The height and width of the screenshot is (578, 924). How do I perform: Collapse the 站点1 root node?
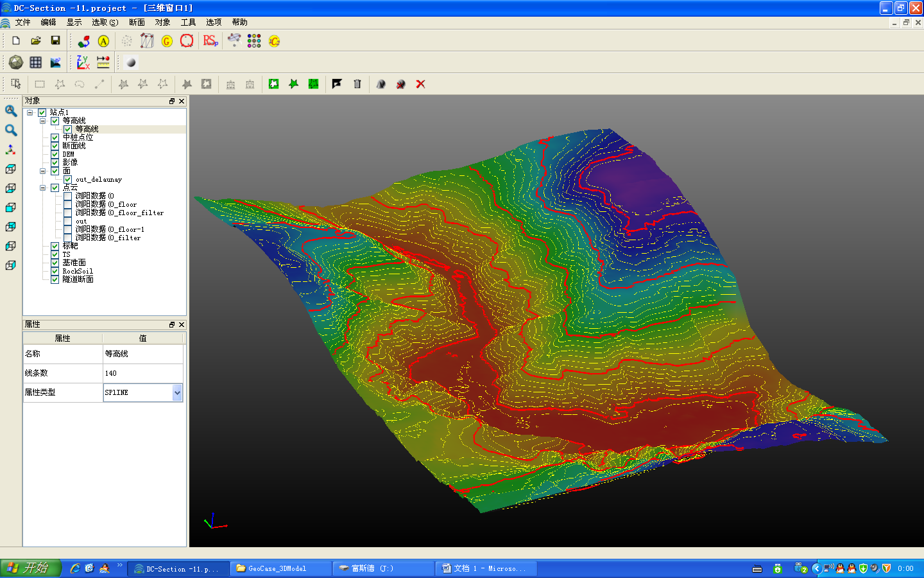click(x=30, y=112)
